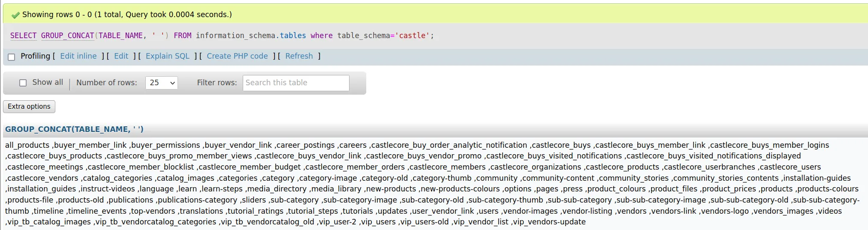Open the Edit query link
Viewport: 868px width, 230px height.
coord(121,56)
